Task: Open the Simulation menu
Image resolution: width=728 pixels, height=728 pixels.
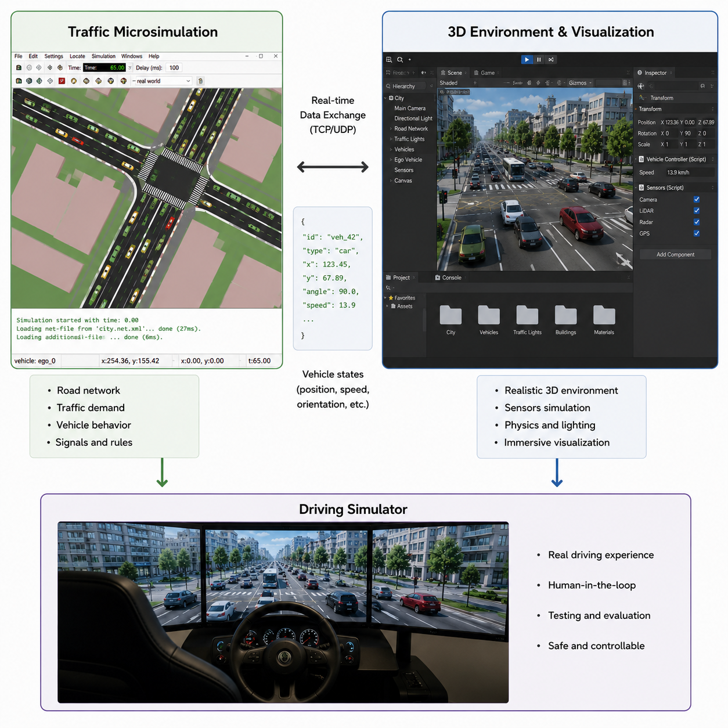Action: click(103, 56)
